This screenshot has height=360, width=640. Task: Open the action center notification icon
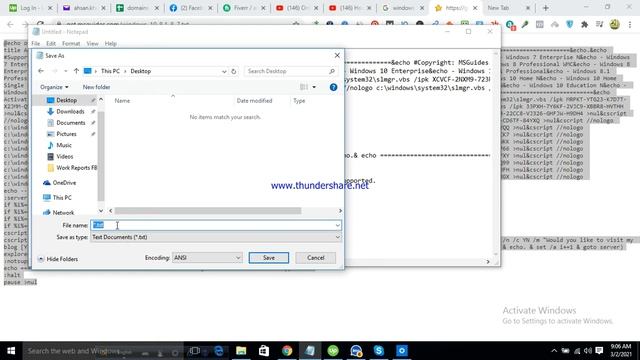(599, 351)
